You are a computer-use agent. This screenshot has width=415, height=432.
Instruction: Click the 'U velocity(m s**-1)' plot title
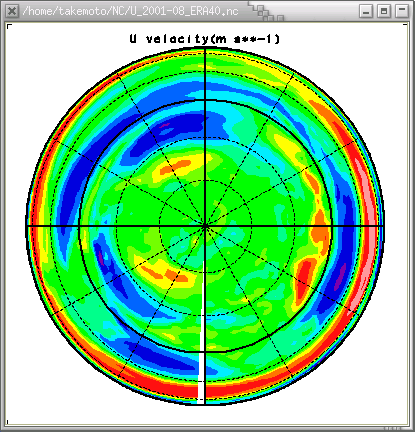point(205,39)
